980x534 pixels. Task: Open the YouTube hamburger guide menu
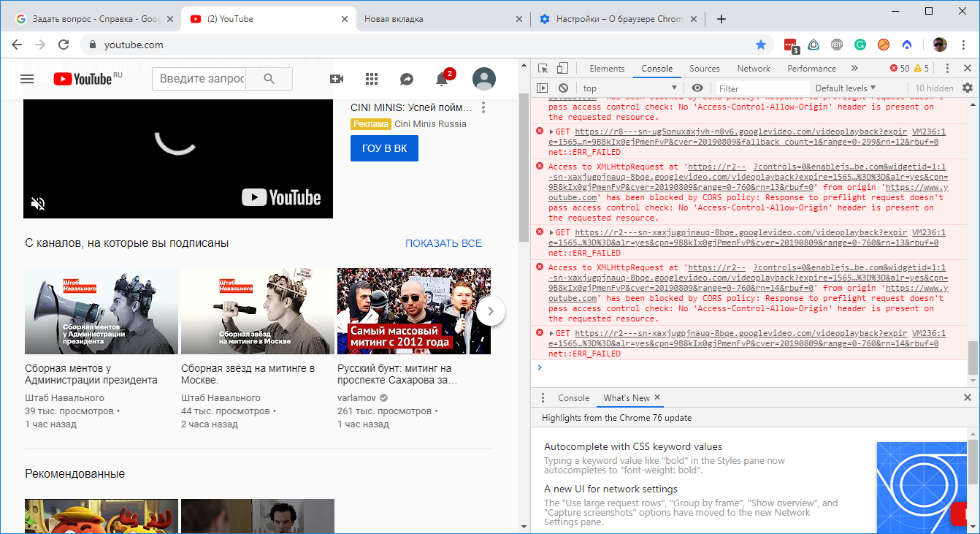pyautogui.click(x=27, y=79)
